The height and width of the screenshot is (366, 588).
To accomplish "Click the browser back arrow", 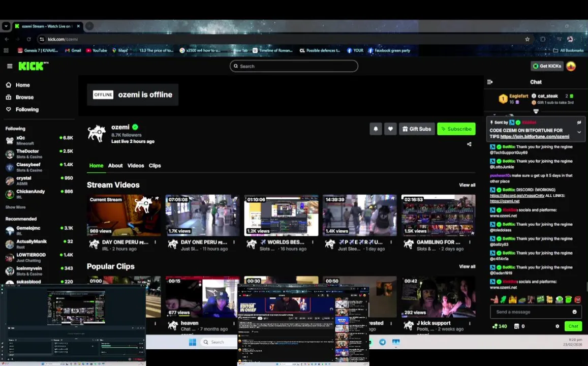I will click(7, 39).
